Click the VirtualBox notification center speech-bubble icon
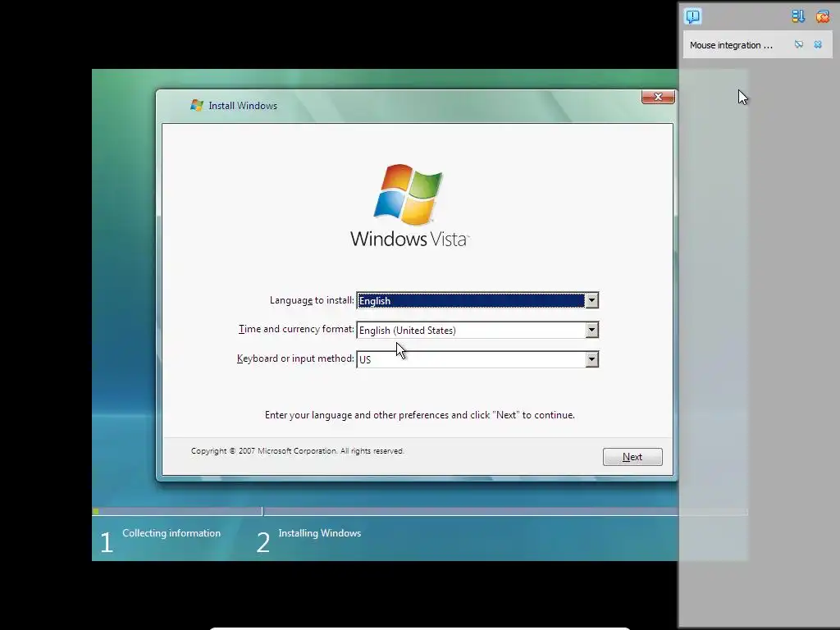Screen dimensions: 840x630 coord(692,16)
